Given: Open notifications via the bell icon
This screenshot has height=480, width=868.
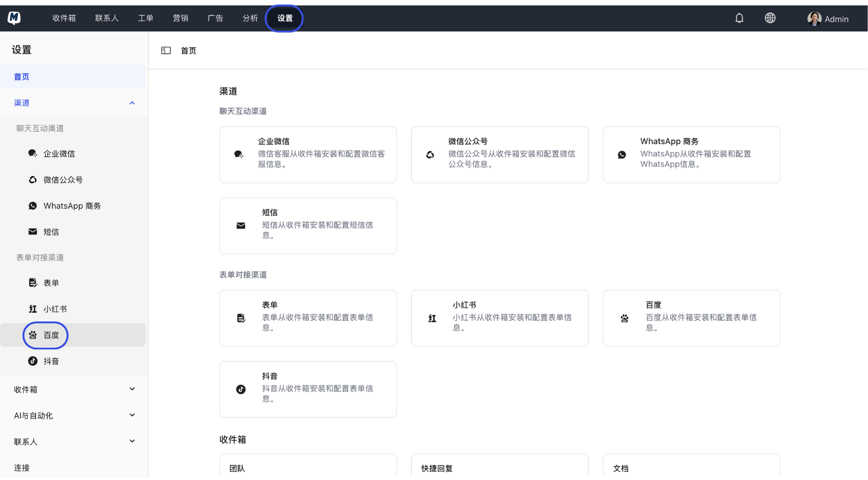Looking at the screenshot, I should pyautogui.click(x=739, y=18).
